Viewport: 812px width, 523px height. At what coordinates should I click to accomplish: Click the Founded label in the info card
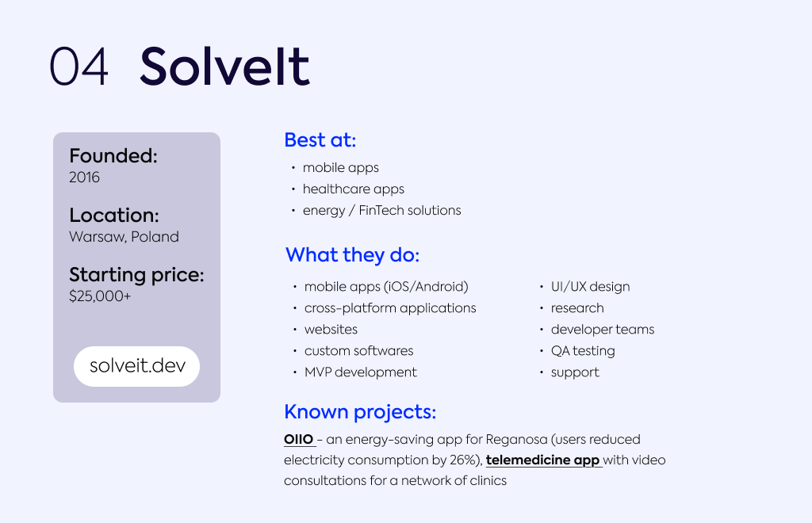coord(113,156)
